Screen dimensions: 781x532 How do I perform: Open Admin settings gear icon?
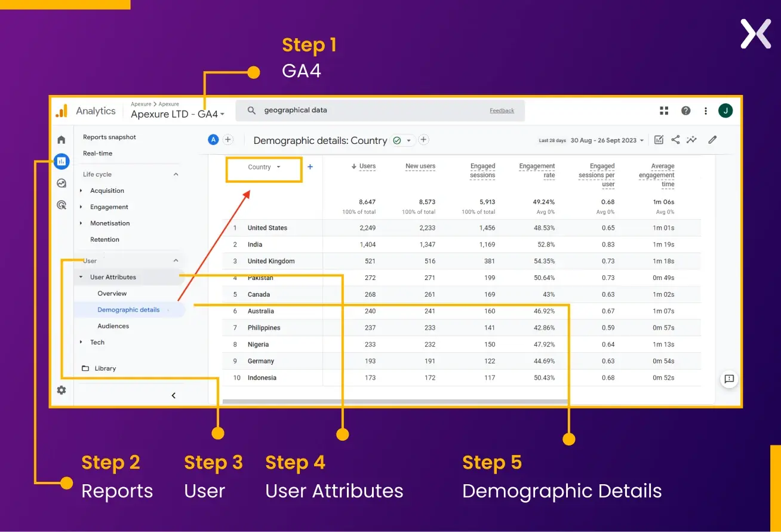[62, 390]
